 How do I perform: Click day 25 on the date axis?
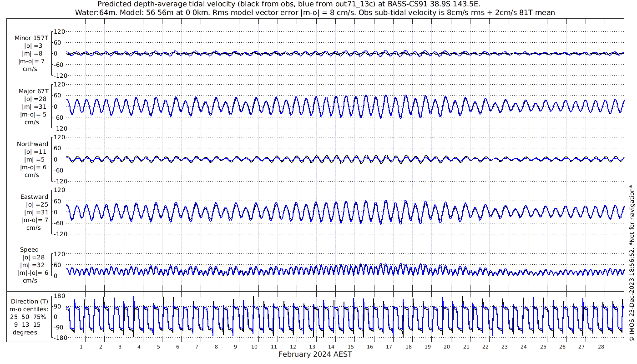point(543,347)
